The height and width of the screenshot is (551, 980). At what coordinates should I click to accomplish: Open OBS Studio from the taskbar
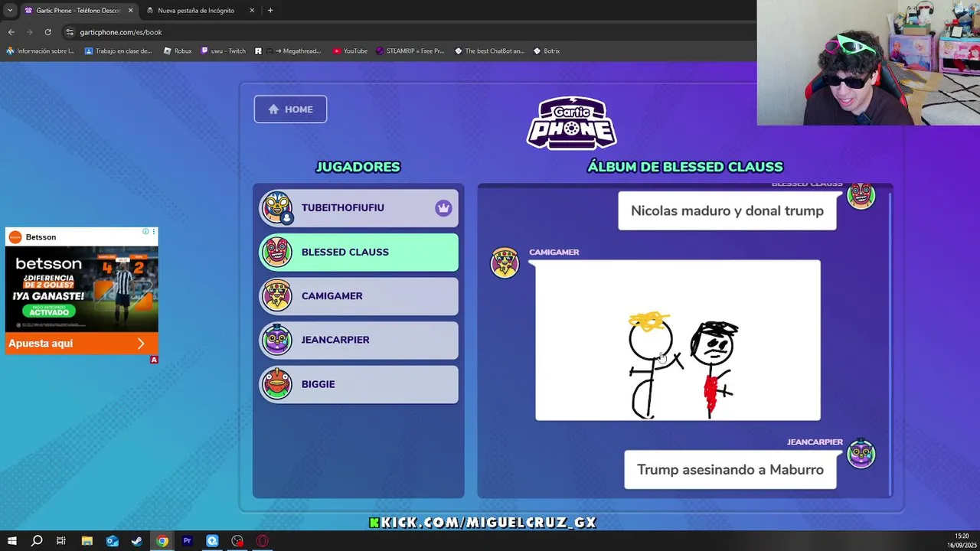point(237,541)
